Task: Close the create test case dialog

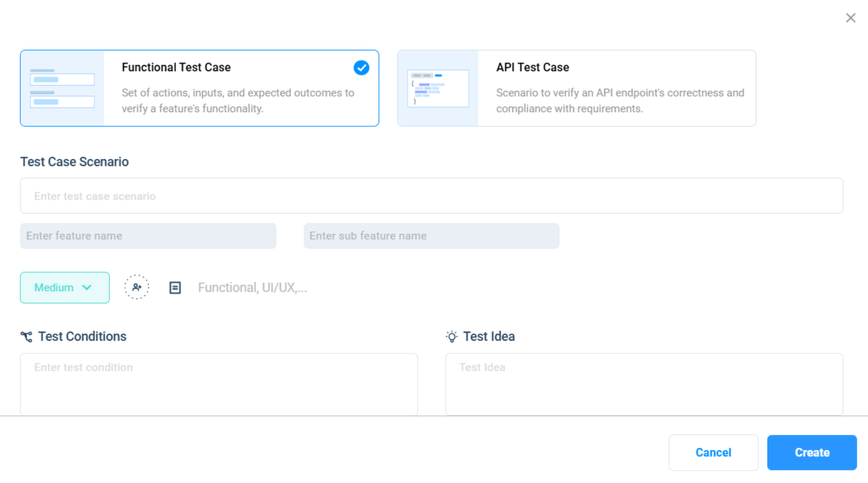Action: coord(851,18)
